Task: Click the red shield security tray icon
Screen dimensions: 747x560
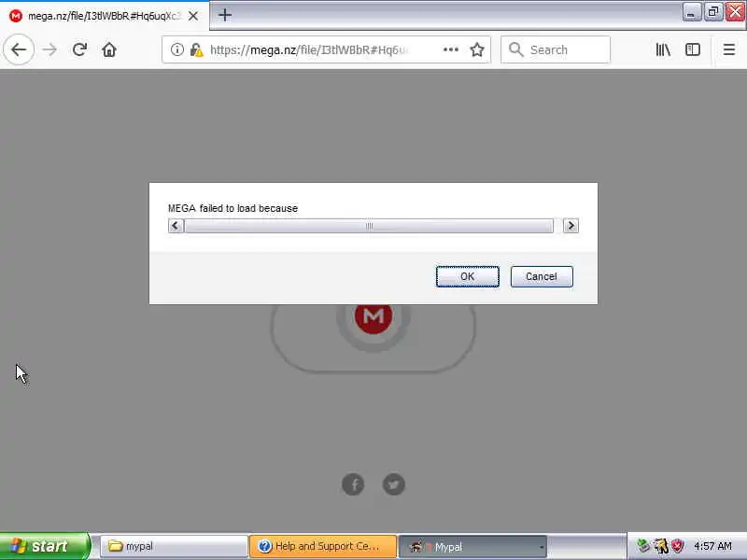Action: (x=677, y=546)
